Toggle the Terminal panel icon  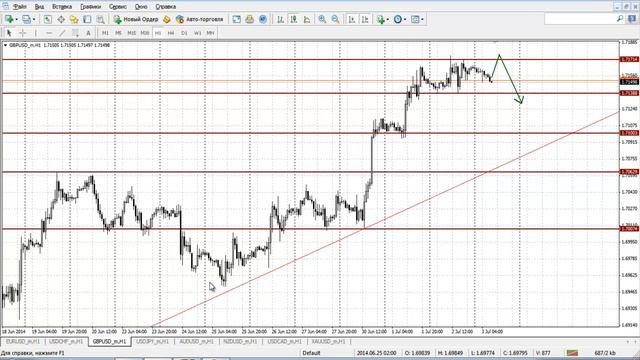87,19
